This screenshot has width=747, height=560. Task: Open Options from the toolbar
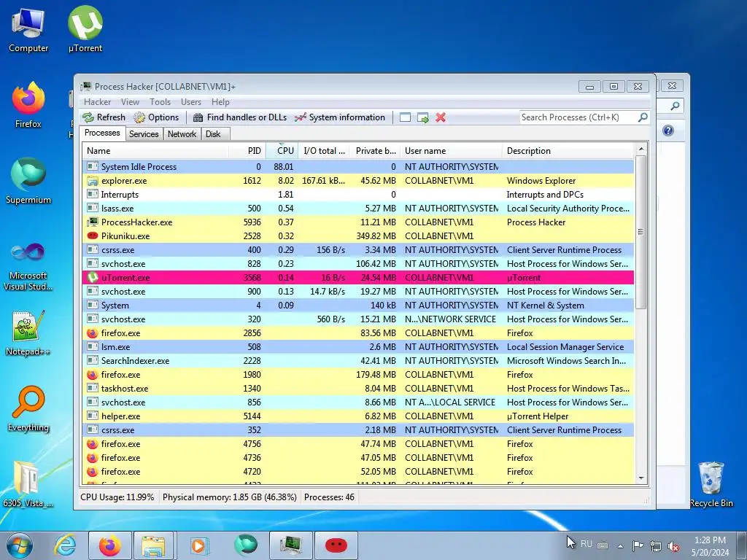coord(156,117)
